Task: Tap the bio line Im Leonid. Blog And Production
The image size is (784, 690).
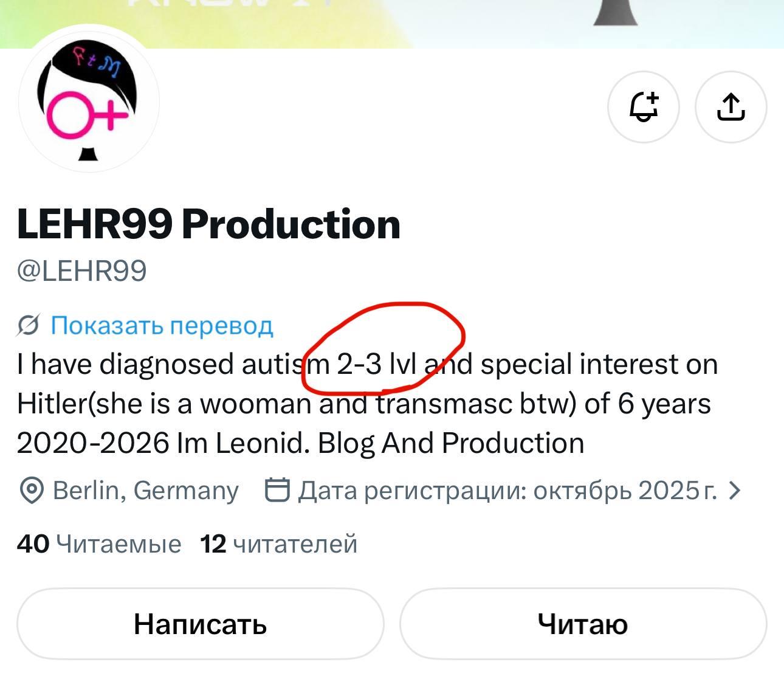Action: tap(380, 443)
